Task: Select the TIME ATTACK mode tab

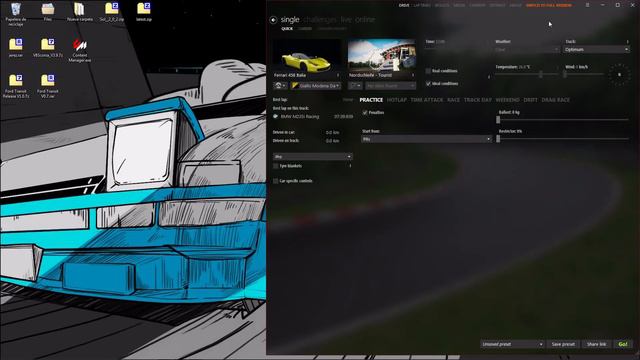Action: point(427,100)
